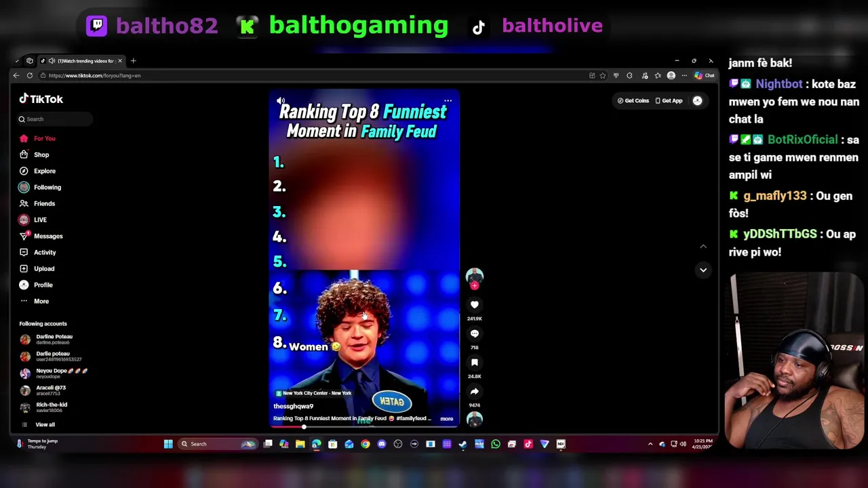Open Friends page in sidebar
The image size is (868, 488).
pos(37,203)
